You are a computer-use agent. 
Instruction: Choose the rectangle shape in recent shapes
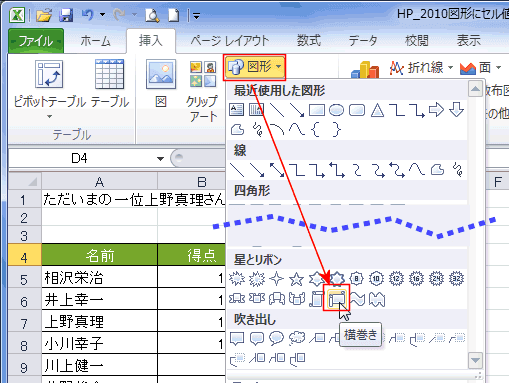[317, 110]
